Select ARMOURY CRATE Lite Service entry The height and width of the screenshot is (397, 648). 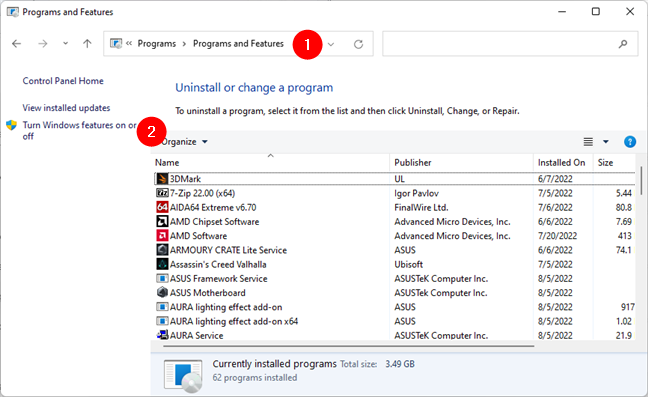click(395, 250)
